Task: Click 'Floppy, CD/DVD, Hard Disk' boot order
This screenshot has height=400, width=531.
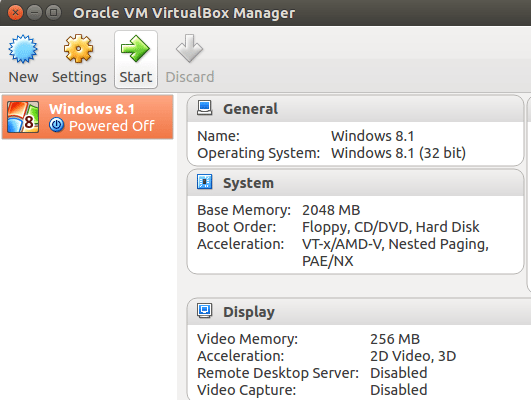Action: click(390, 227)
